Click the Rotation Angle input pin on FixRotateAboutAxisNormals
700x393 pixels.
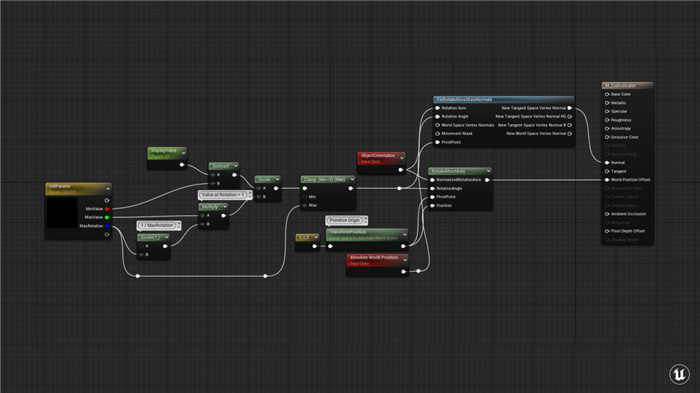point(438,116)
